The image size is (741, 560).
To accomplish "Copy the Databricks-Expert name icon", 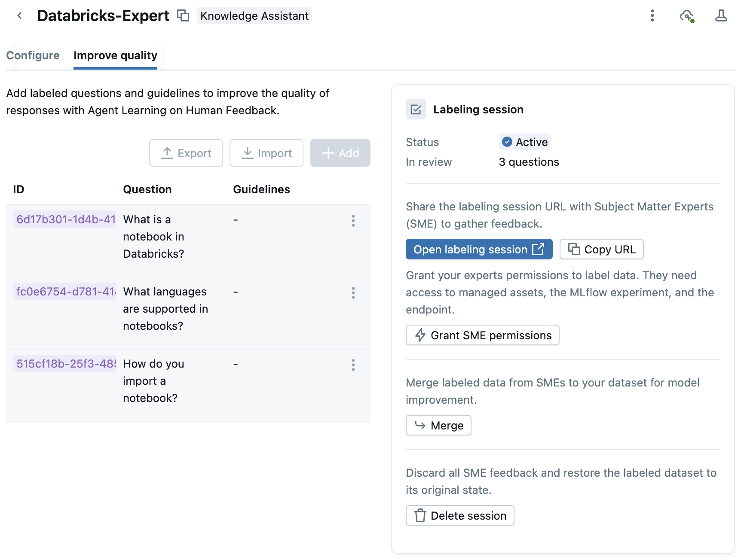I will (183, 16).
